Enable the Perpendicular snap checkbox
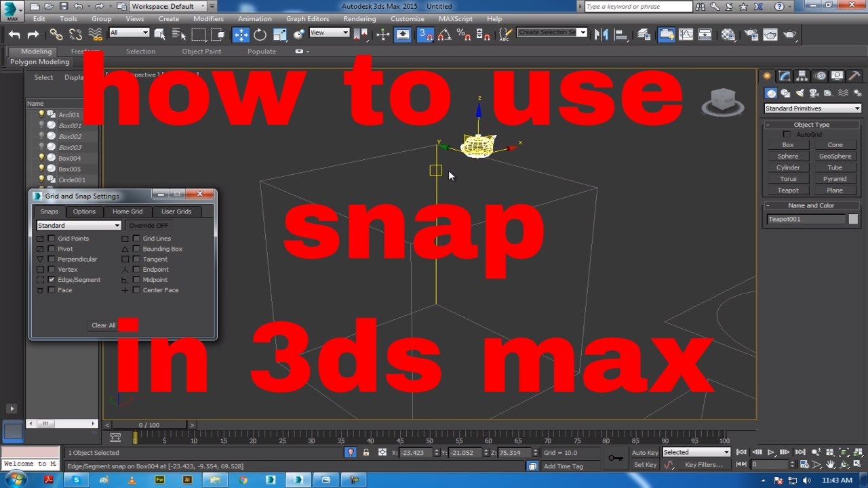The width and height of the screenshot is (868, 488). pyautogui.click(x=52, y=259)
